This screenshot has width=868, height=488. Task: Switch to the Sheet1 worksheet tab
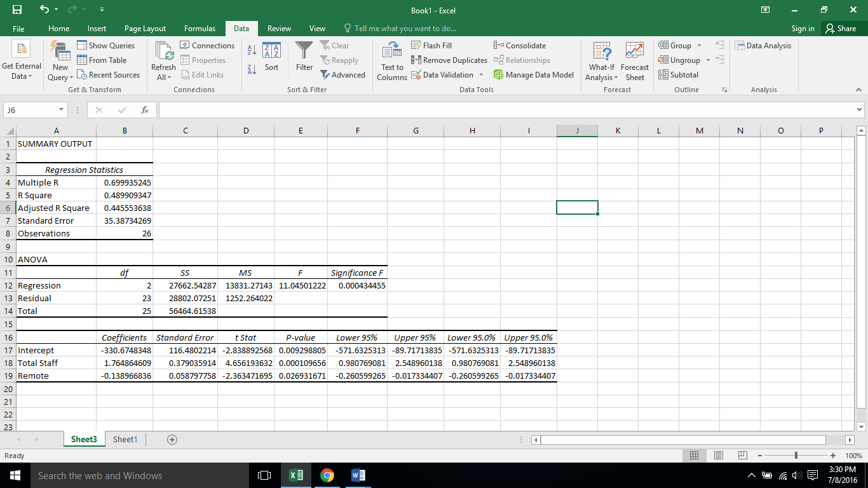click(x=125, y=440)
